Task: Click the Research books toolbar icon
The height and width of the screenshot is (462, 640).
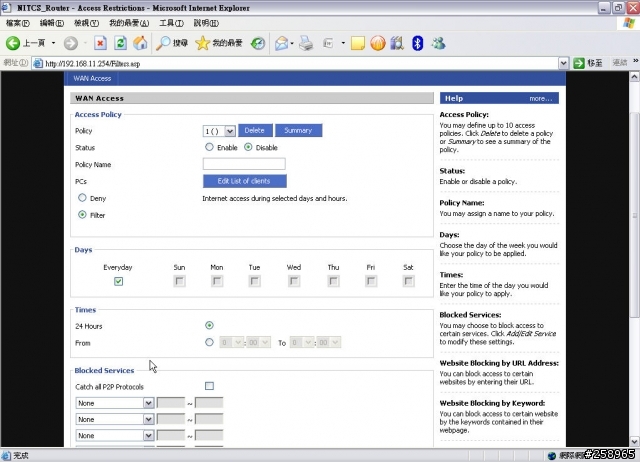Action: pyautogui.click(x=397, y=43)
